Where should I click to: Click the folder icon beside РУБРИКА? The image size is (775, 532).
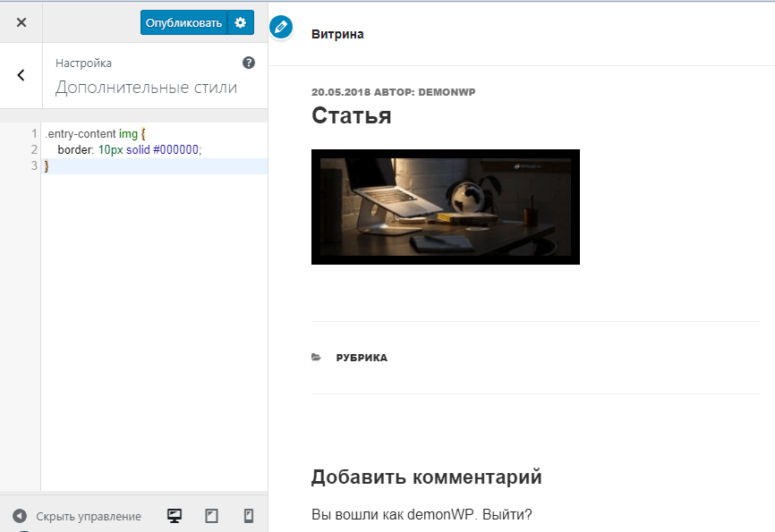click(x=316, y=357)
